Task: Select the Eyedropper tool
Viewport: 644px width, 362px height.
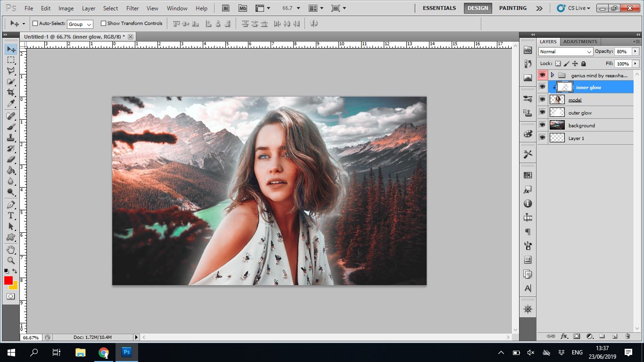Action: 11,104
